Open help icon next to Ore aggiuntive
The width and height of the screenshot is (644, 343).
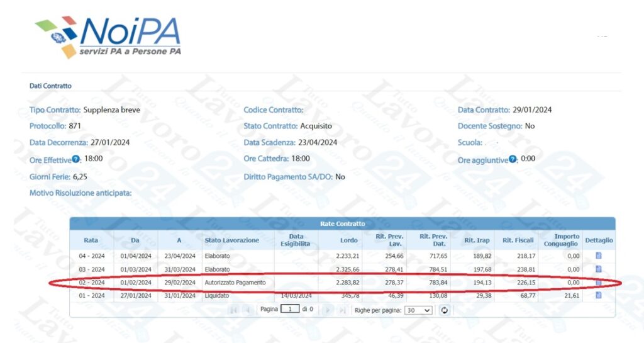coord(513,159)
